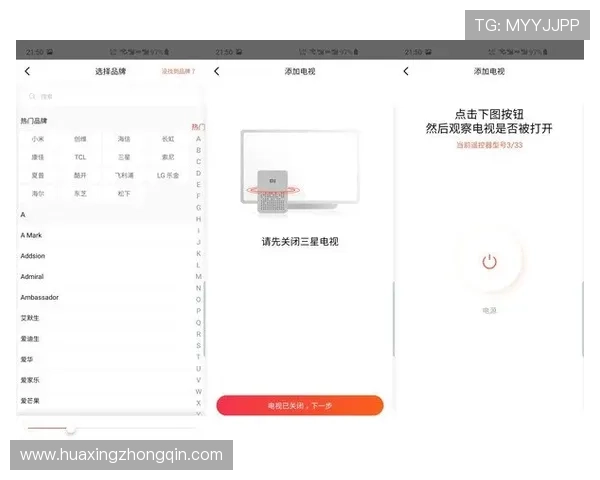The width and height of the screenshot is (600, 480).
Task: Click the brand list vertical scrollbar
Action: coord(204,318)
